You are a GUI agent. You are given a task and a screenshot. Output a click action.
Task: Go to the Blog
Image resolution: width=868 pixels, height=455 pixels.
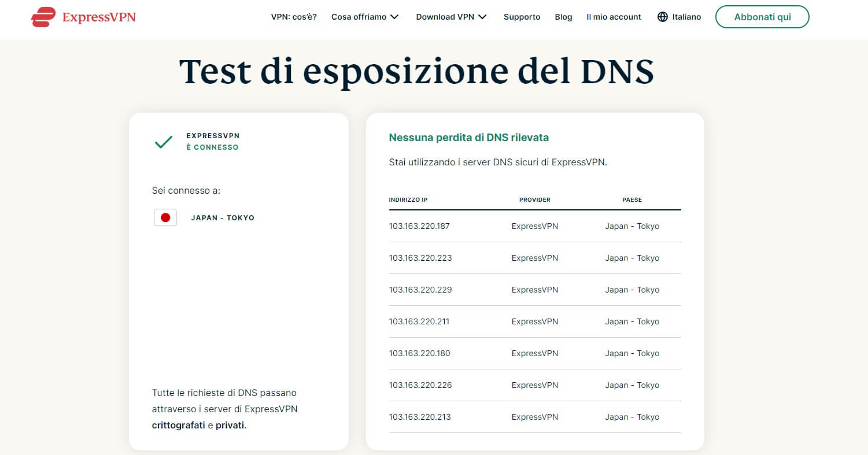563,17
